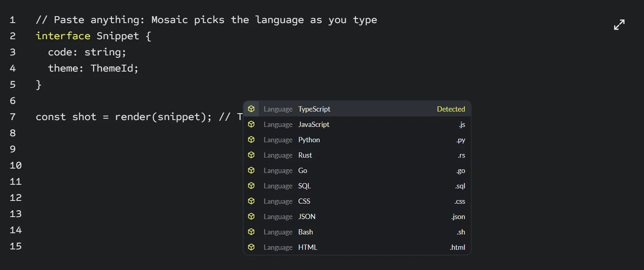Choose JSON language option
The height and width of the screenshot is (270, 644).
coord(357,217)
